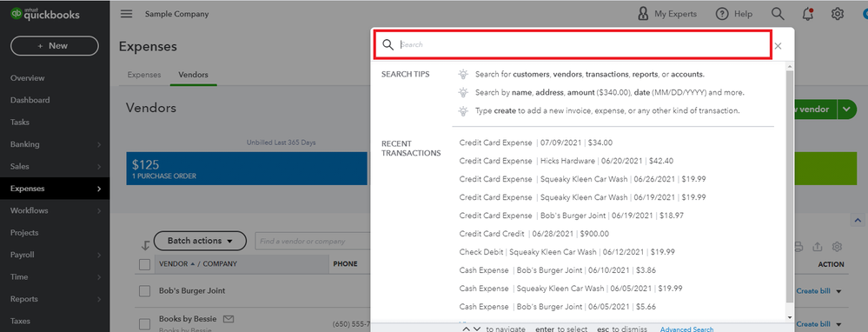
Task: Open Tasks in sidebar
Action: click(x=20, y=123)
